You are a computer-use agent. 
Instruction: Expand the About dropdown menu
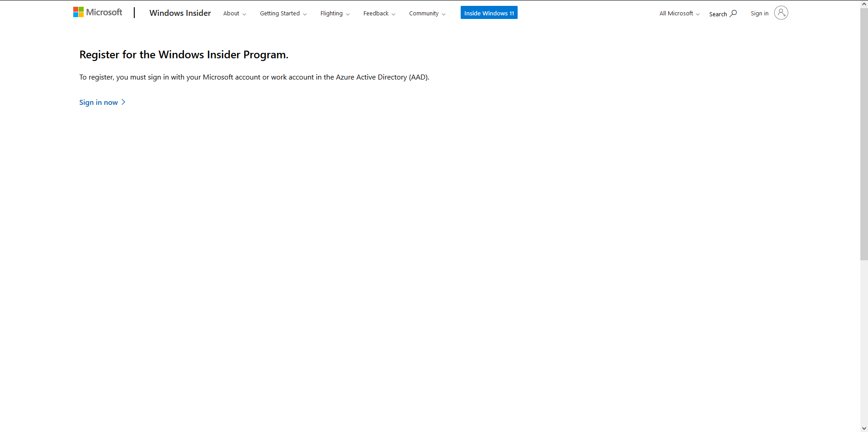tap(234, 14)
